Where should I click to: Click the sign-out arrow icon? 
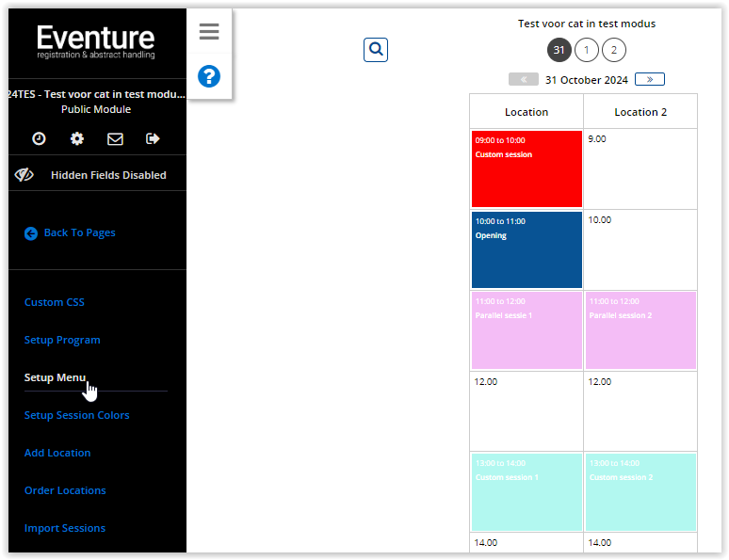[153, 138]
